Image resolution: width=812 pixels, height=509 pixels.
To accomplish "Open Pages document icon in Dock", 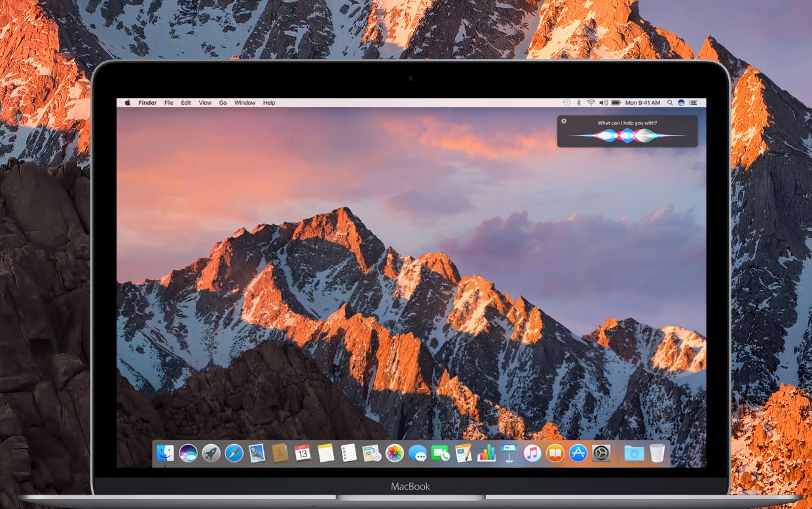I will tap(463, 453).
